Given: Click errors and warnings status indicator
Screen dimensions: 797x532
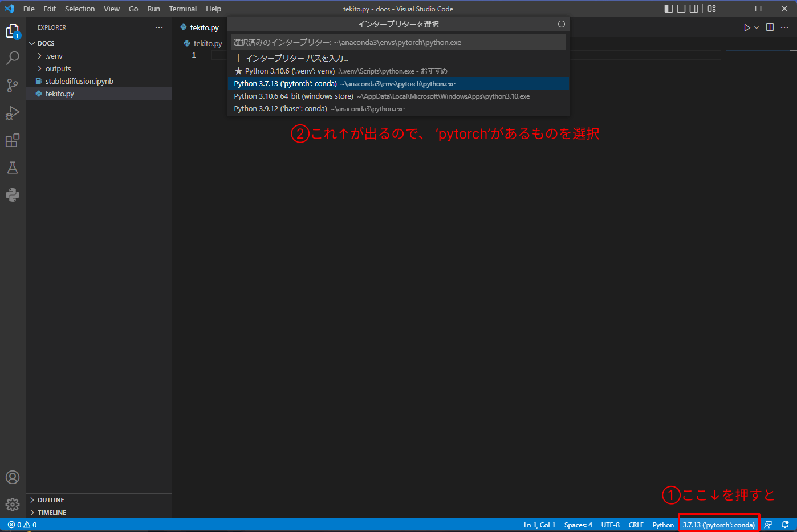Looking at the screenshot, I should [x=22, y=525].
